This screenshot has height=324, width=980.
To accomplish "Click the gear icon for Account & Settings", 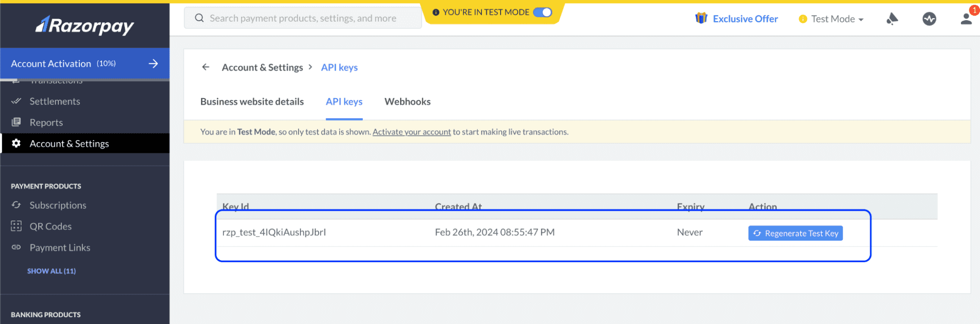I will pos(16,143).
